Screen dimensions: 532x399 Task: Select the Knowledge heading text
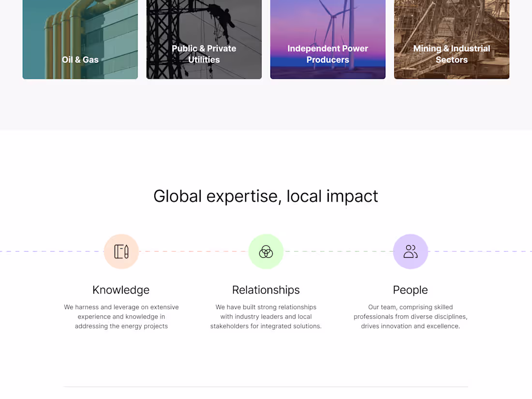(x=121, y=290)
